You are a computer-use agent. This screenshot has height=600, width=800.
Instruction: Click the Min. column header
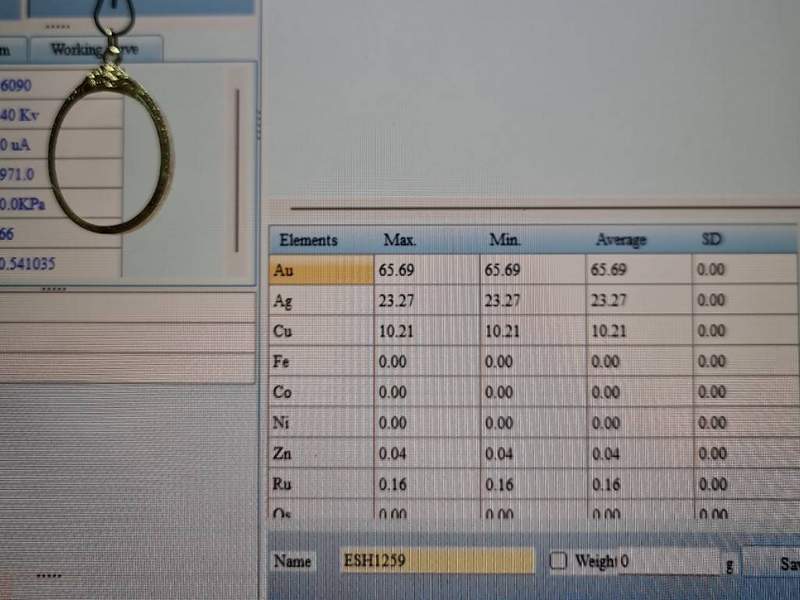coord(506,240)
